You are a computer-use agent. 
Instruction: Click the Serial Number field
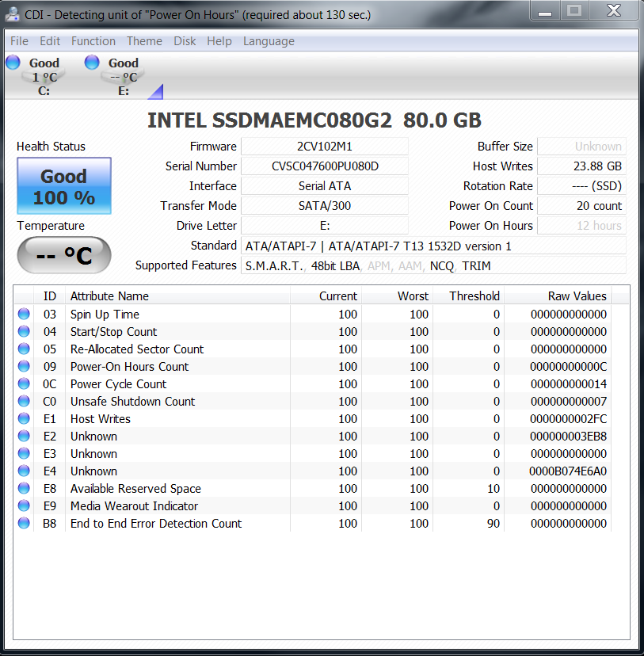coord(325,166)
